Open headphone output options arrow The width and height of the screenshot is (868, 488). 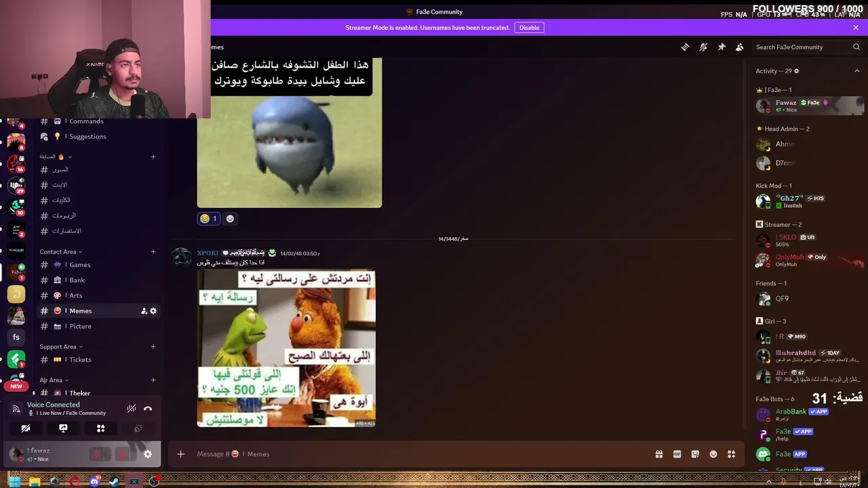coord(134,454)
